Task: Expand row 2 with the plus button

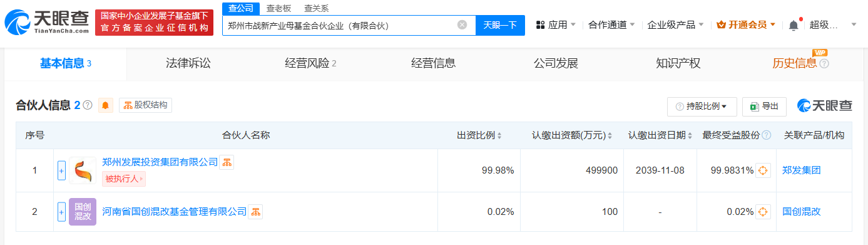Action: 61,212
